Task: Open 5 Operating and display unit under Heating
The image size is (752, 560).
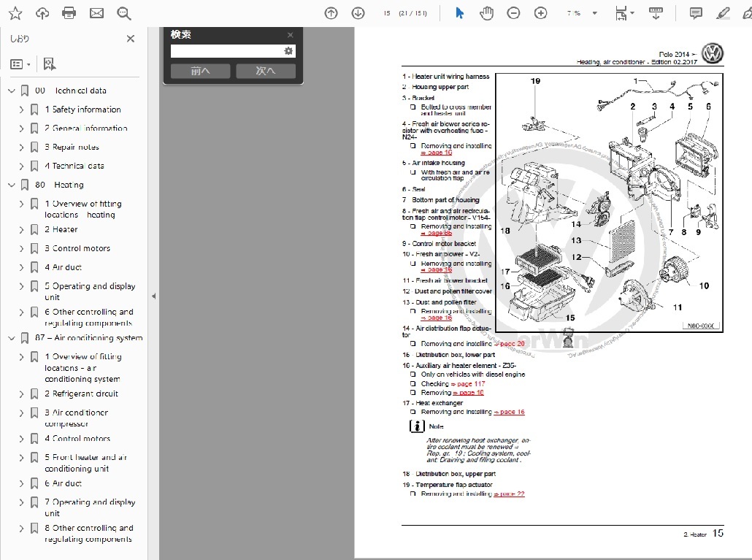Action: pos(90,291)
